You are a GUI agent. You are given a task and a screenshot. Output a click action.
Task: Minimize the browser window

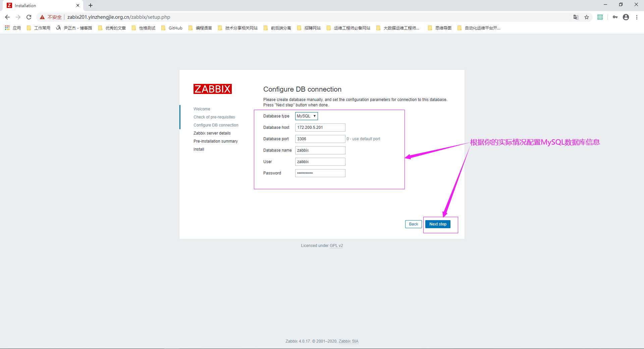click(x=605, y=5)
